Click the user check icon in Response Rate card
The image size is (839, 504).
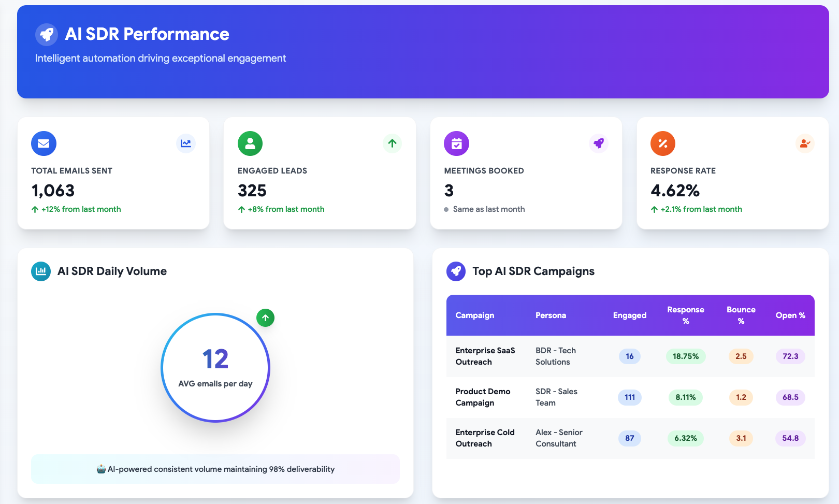coord(805,143)
